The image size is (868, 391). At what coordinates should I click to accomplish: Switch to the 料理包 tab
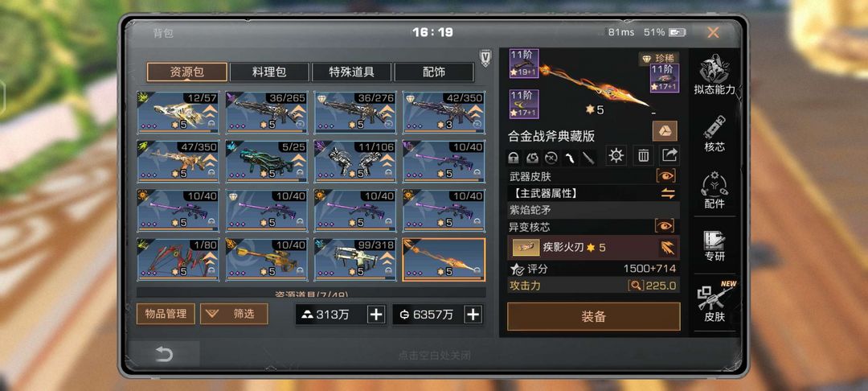pos(269,72)
